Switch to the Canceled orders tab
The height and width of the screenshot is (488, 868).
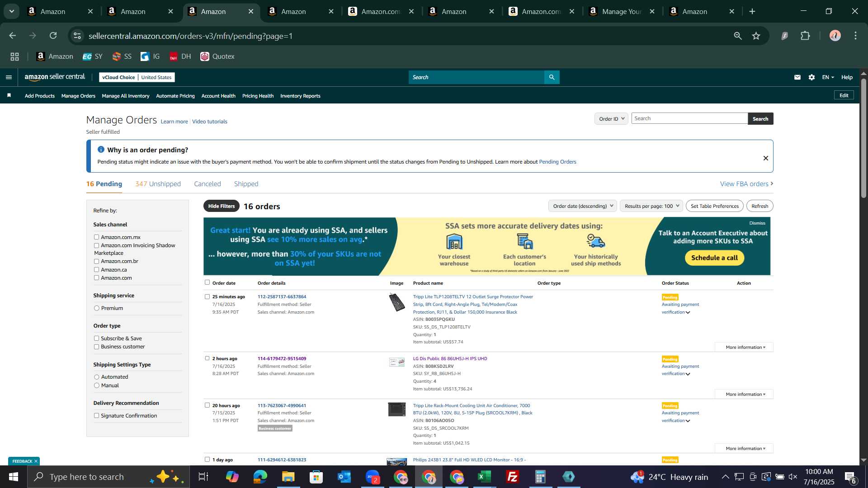tap(208, 184)
